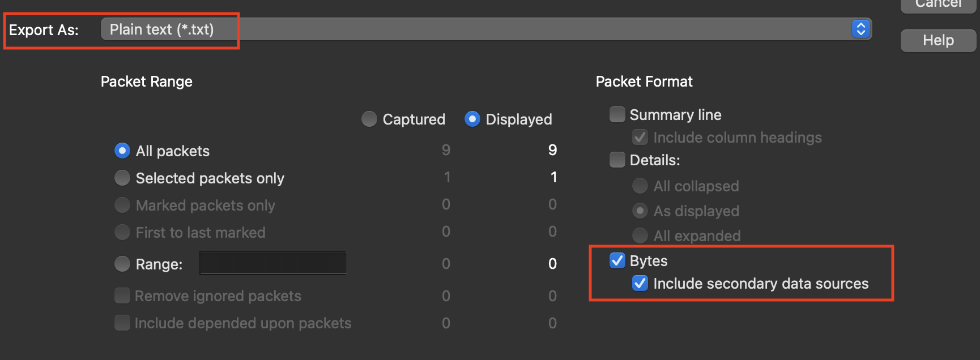Image resolution: width=980 pixels, height=360 pixels.
Task: Choose All packets option
Action: coord(122,151)
